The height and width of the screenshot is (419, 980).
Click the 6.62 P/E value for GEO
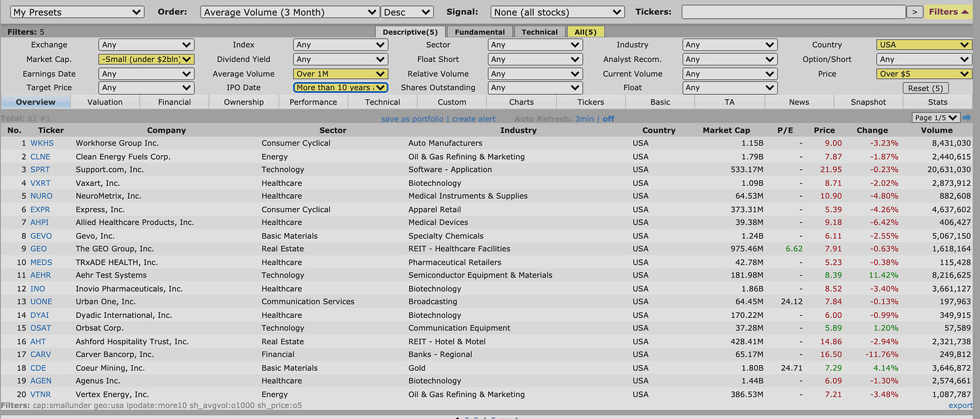[794, 249]
